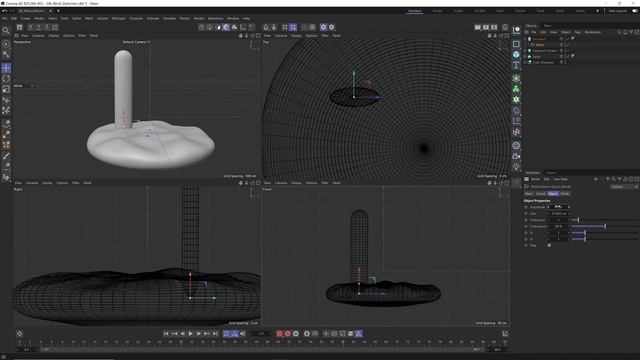The image size is (640, 360).
Task: Toggle the enable checkmark of the Disc object
Action: tap(567, 57)
